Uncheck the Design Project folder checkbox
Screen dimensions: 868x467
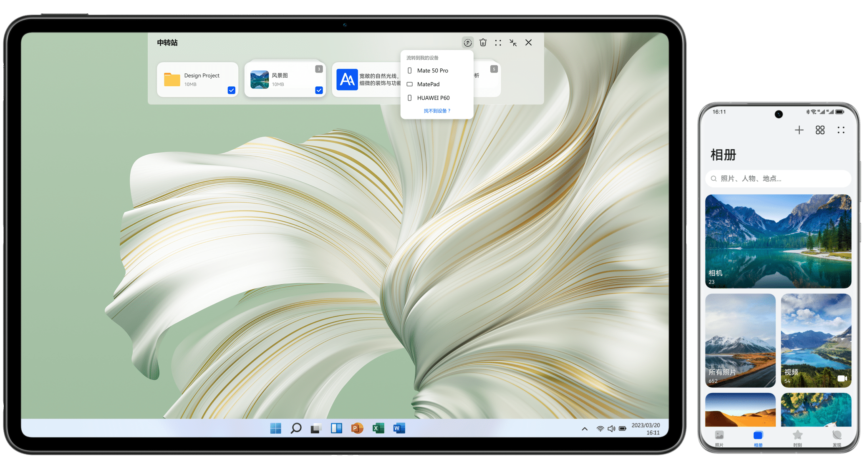(x=231, y=90)
